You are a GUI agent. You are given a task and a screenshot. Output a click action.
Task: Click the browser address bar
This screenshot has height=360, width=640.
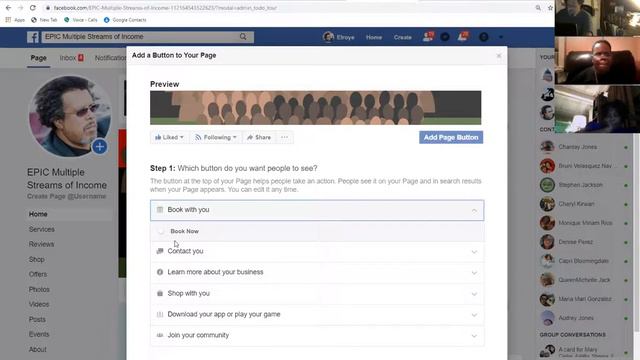[x=286, y=8]
